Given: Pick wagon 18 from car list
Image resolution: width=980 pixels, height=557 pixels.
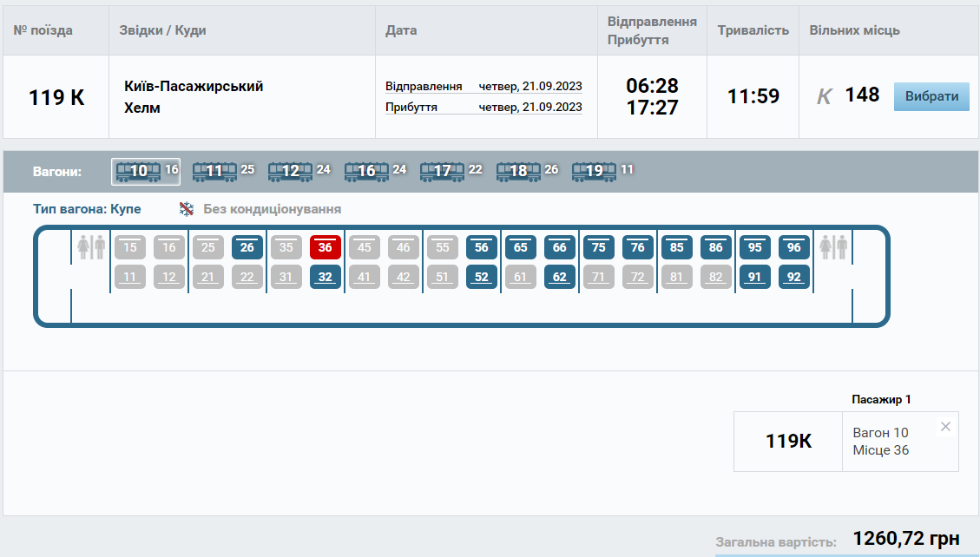Looking at the screenshot, I should click(x=518, y=171).
